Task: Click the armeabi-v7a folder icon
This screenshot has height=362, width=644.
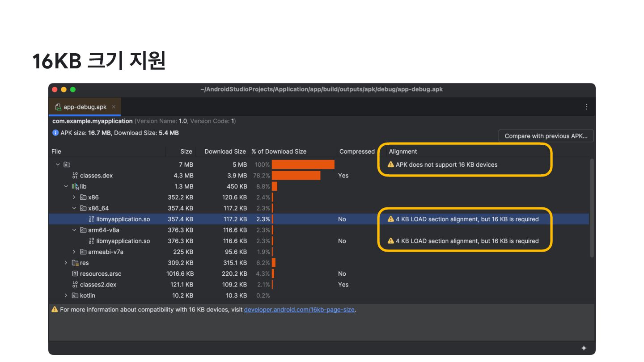Action: [83, 252]
